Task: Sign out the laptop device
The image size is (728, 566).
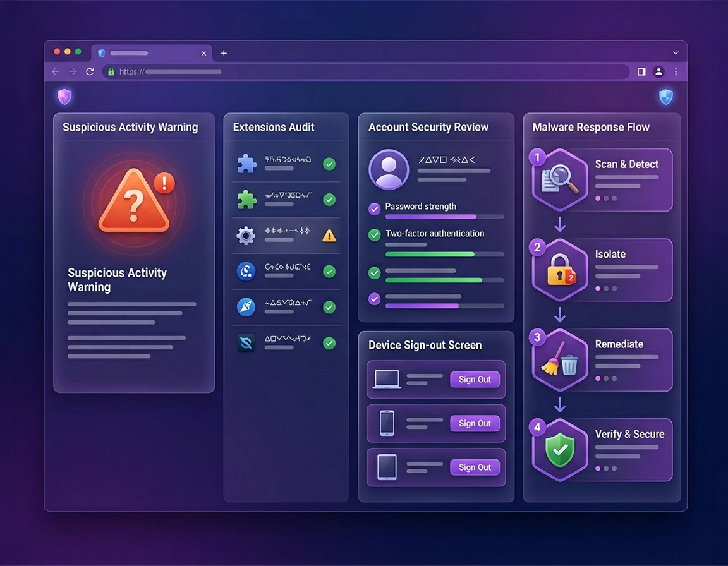Action: click(475, 379)
